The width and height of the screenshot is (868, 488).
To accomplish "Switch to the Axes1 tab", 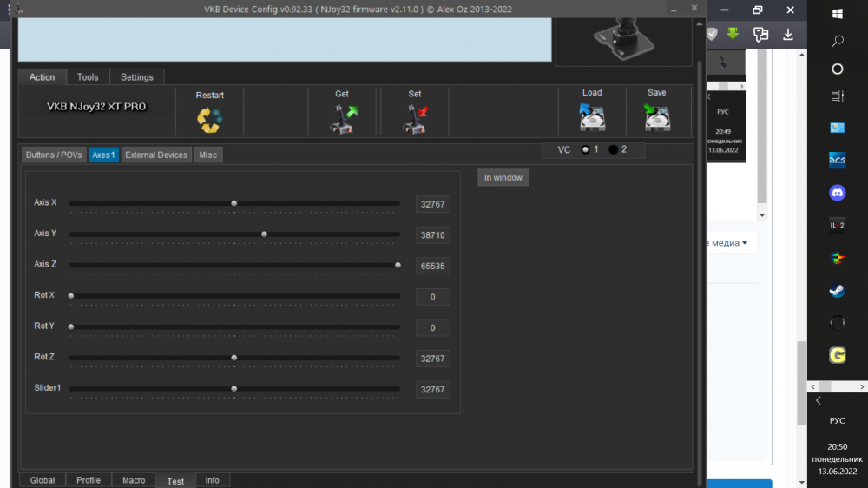I will (x=103, y=155).
